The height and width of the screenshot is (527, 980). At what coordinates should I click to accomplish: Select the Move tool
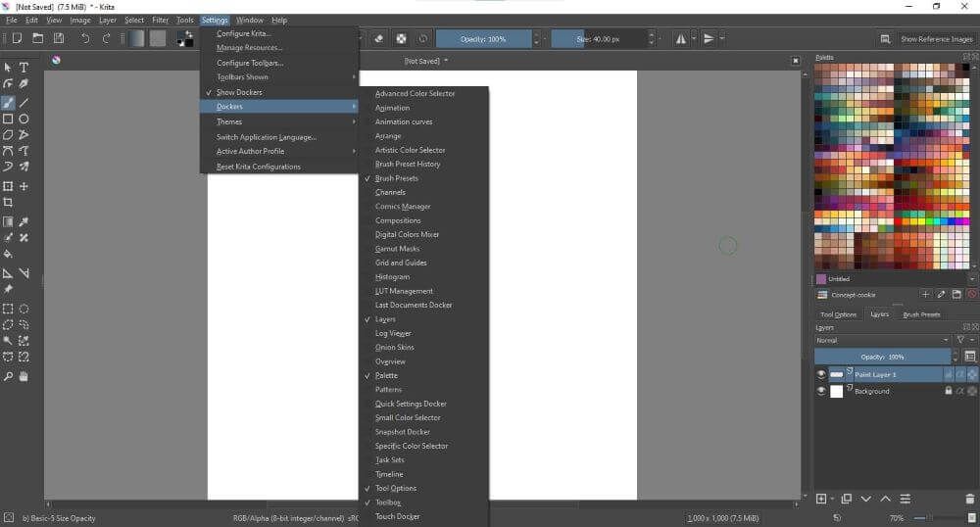tap(24, 186)
